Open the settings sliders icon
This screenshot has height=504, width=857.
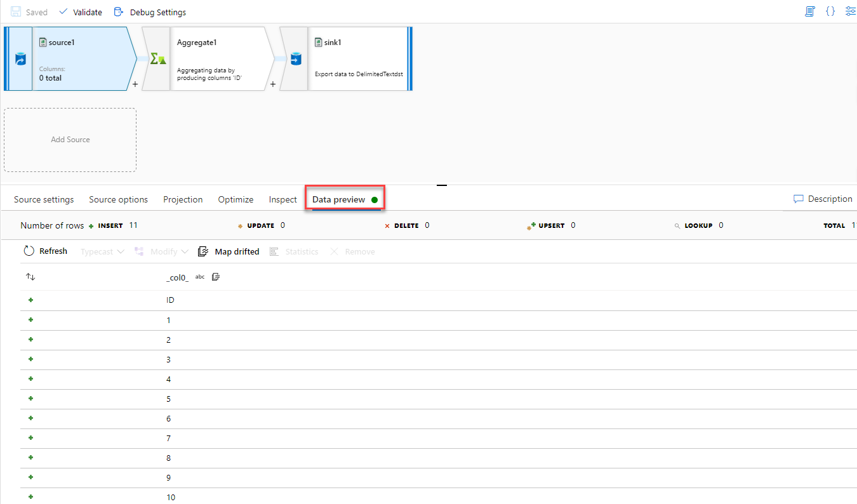click(x=851, y=11)
